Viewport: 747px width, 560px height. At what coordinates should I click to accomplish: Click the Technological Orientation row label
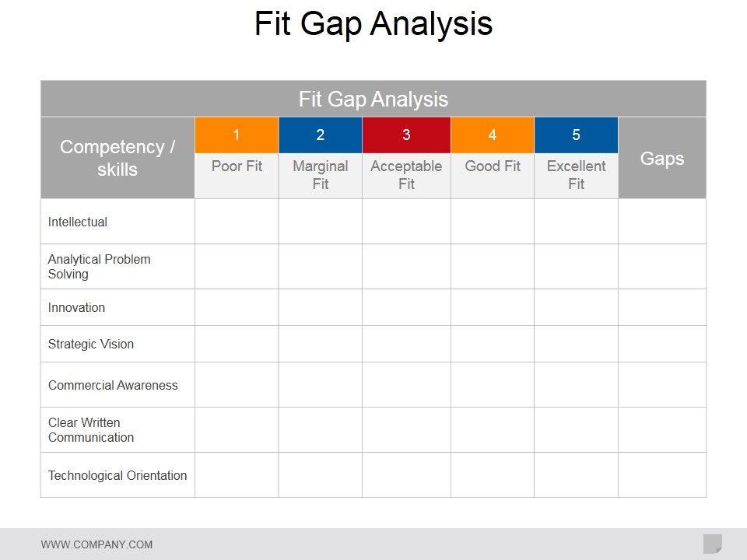[x=117, y=476]
